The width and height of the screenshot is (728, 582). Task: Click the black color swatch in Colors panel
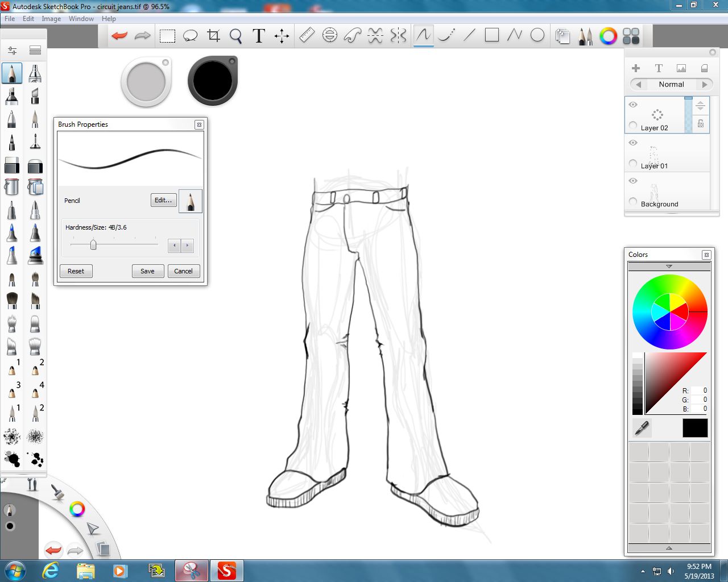pos(694,428)
